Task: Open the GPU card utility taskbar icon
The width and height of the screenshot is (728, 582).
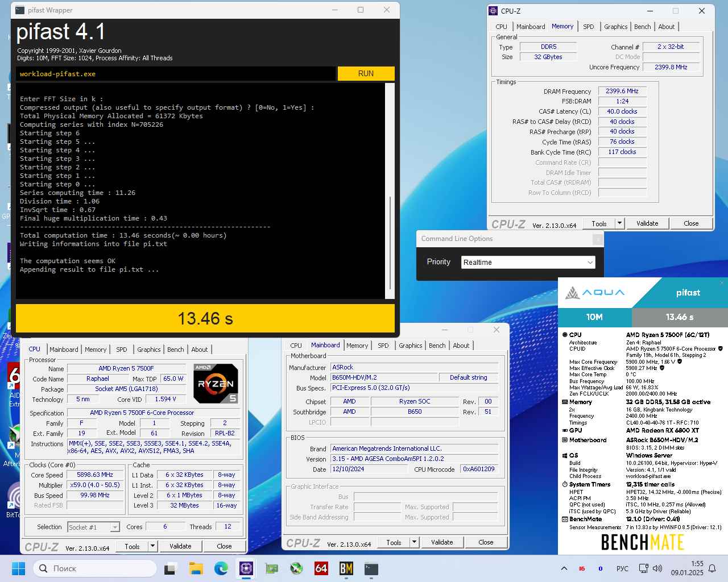Action: point(271,568)
